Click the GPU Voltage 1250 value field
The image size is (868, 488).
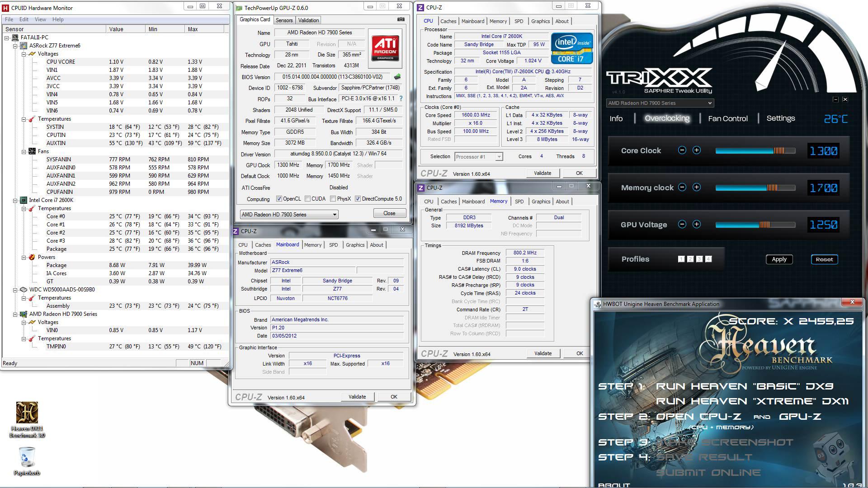823,225
